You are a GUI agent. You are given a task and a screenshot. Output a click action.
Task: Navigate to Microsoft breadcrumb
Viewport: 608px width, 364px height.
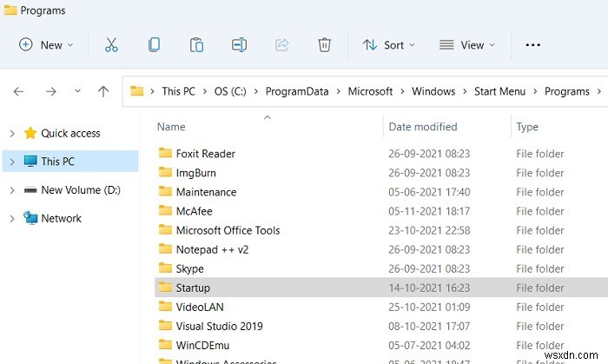pyautogui.click(x=370, y=91)
